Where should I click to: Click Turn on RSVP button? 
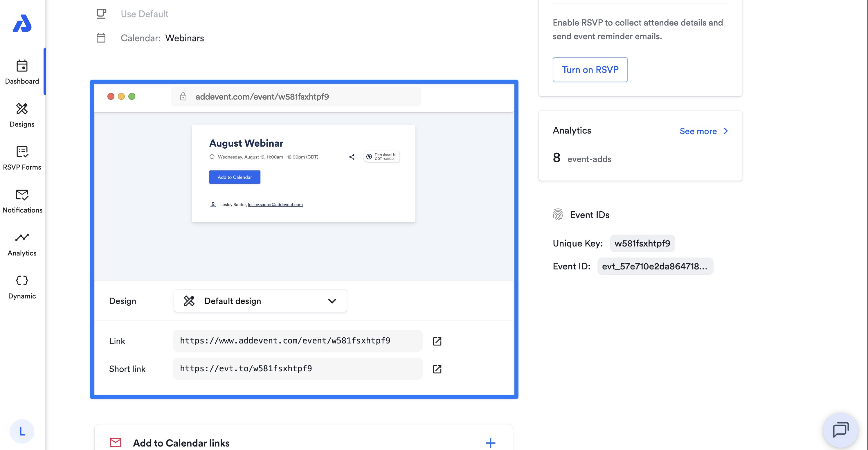[x=590, y=69]
